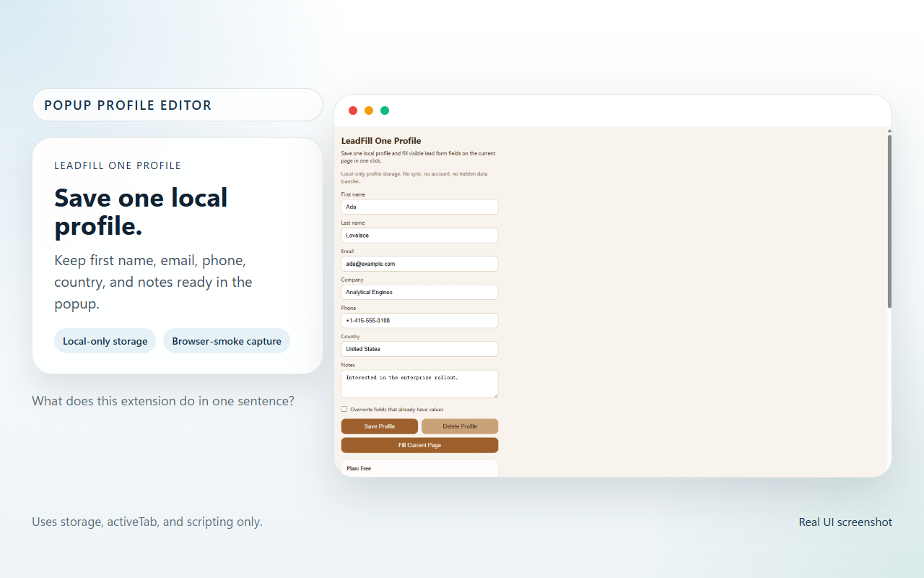Click the Company field showing Analytical Engines

coord(419,292)
